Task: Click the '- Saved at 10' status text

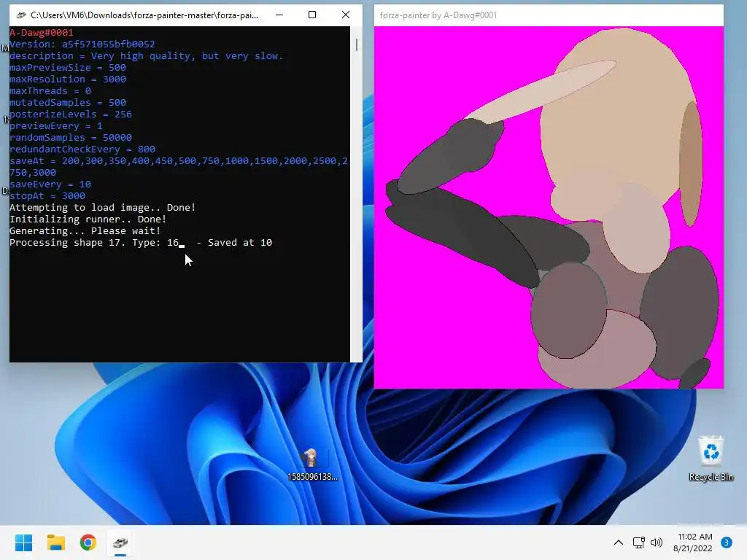Action: 234,242
